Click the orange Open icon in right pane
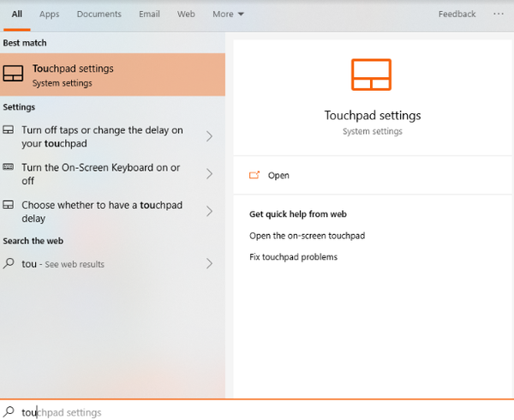 pos(254,175)
